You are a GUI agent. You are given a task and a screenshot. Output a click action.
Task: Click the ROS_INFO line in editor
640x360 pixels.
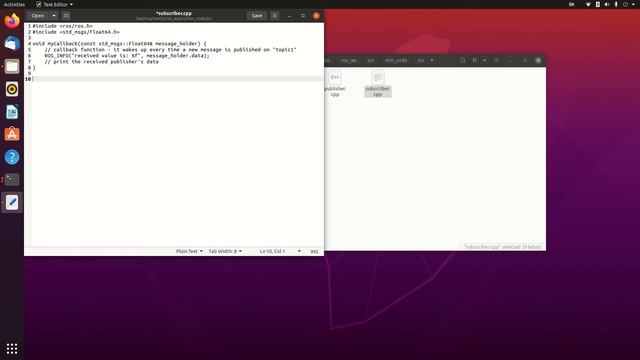point(127,56)
